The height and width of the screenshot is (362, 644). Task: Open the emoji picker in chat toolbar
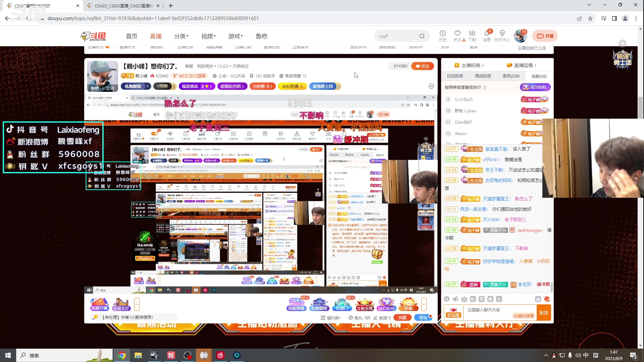coord(446,299)
